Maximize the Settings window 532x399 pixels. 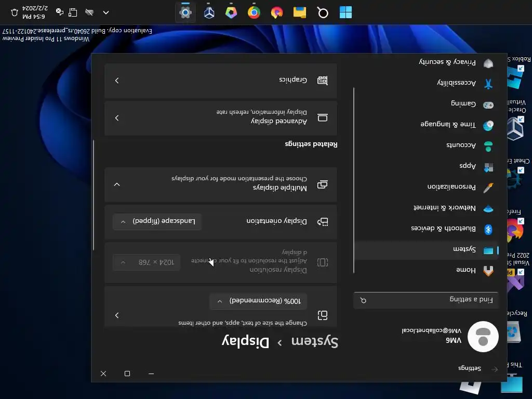(x=127, y=374)
